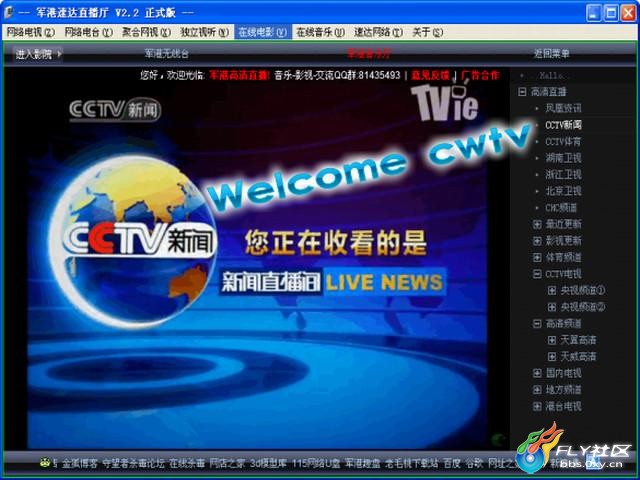Click the 港台电视 label
Image resolution: width=640 pixels, height=480 pixels.
click(x=563, y=407)
